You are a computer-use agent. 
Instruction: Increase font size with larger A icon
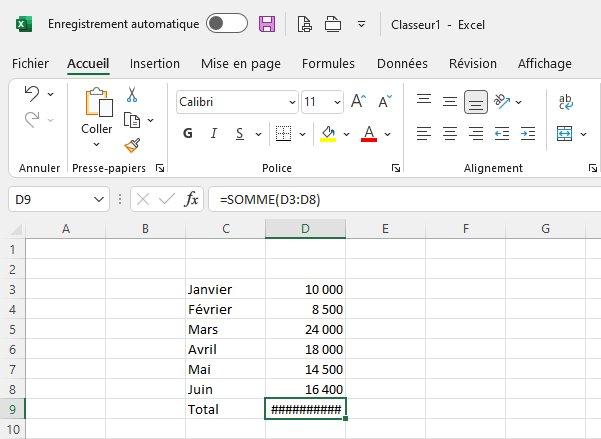click(358, 101)
